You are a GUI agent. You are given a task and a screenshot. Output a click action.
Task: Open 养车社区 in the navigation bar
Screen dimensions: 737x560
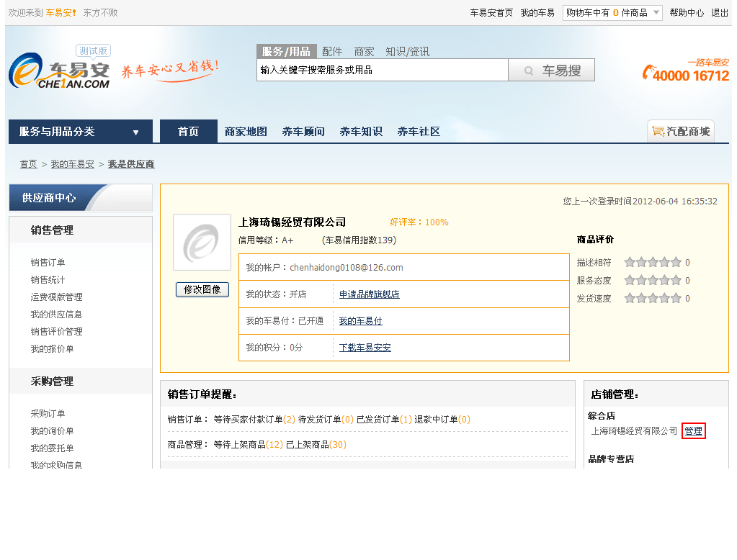click(x=419, y=132)
